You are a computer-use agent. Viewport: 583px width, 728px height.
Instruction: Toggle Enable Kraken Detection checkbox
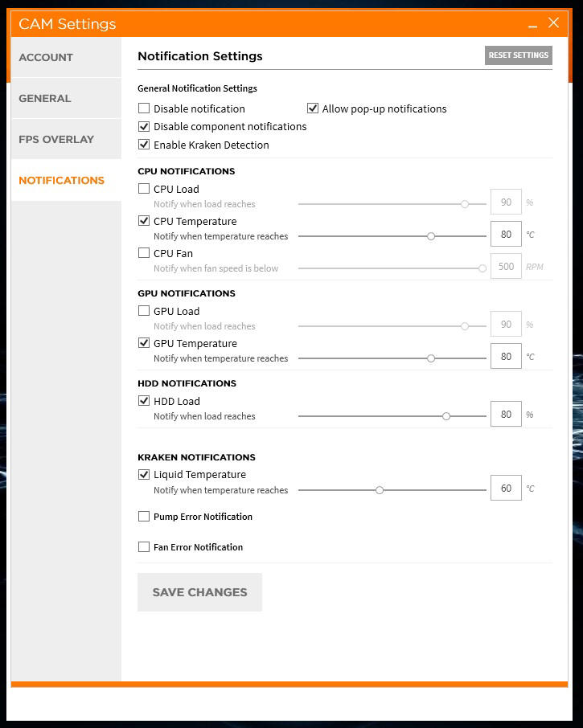[x=144, y=145]
